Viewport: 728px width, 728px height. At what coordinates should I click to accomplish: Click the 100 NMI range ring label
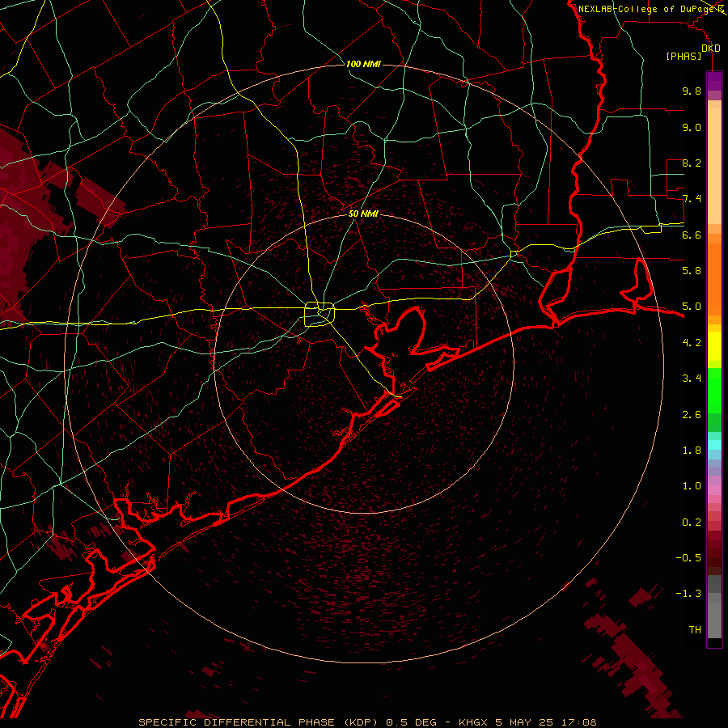click(363, 64)
